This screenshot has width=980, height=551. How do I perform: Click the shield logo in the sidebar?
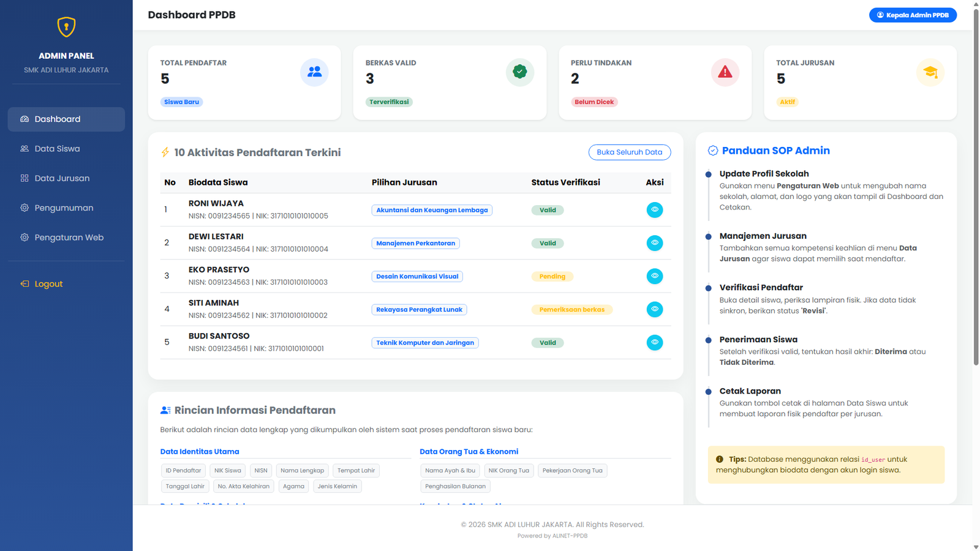coord(66,27)
